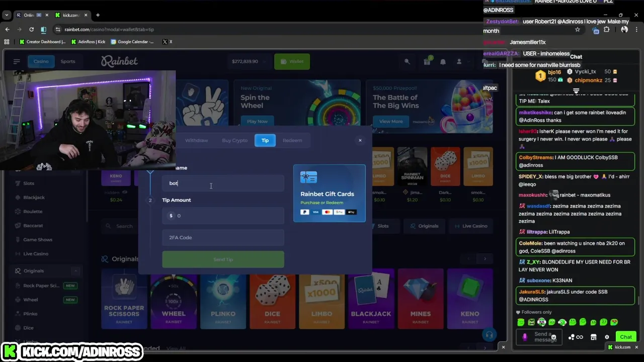Open the Mines game thumbnail
This screenshot has width=644, height=362.
[x=420, y=299]
